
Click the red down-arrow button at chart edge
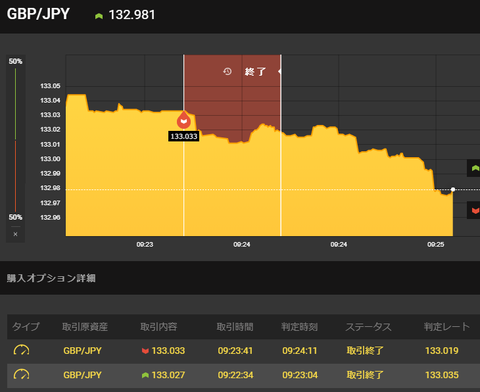[x=474, y=210]
